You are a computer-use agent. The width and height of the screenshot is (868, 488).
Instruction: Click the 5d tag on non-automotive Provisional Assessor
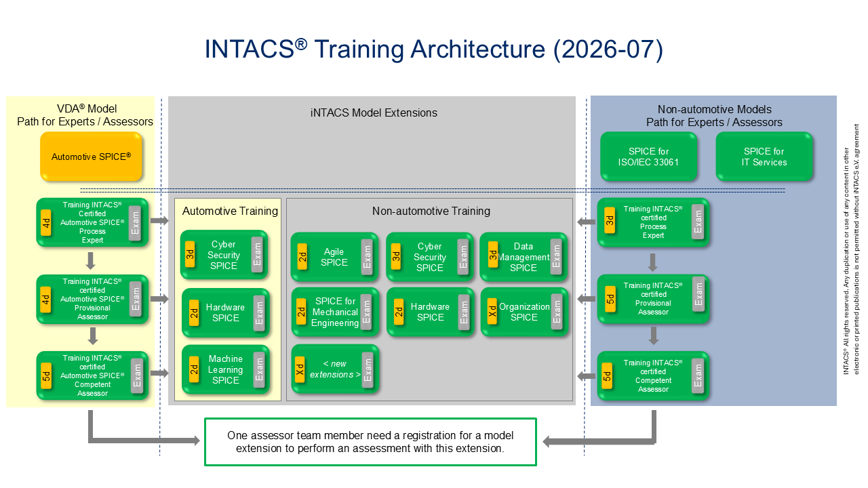pos(610,298)
